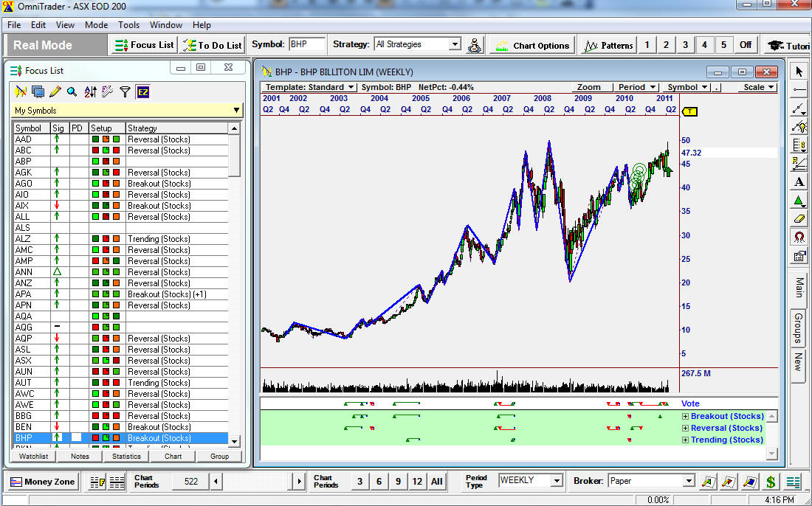Screen dimensions: 812x506
Task: Set chart periods to All
Action: 436,482
